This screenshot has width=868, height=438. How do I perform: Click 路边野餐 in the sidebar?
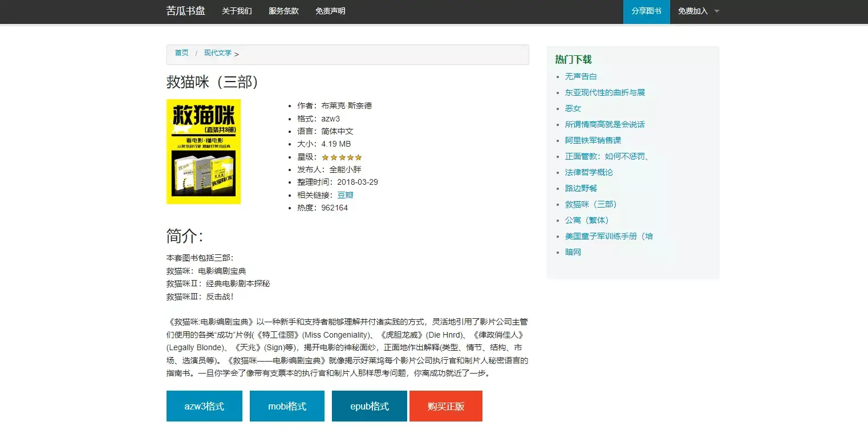pyautogui.click(x=581, y=188)
